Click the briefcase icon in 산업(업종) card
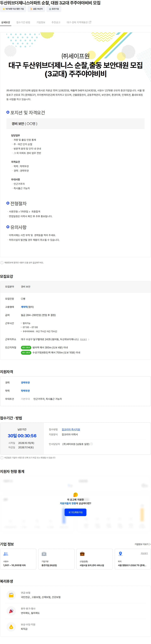This screenshot has height=644, width=151. [82, 554]
